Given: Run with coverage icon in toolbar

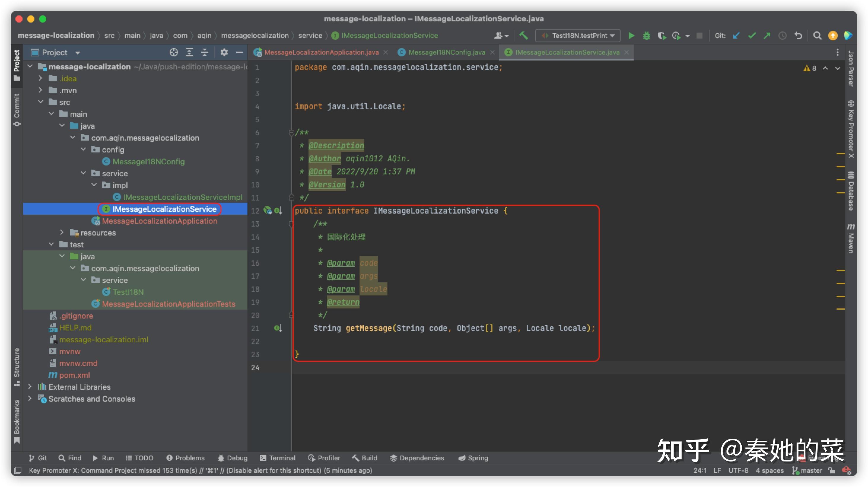Looking at the screenshot, I should click(662, 36).
